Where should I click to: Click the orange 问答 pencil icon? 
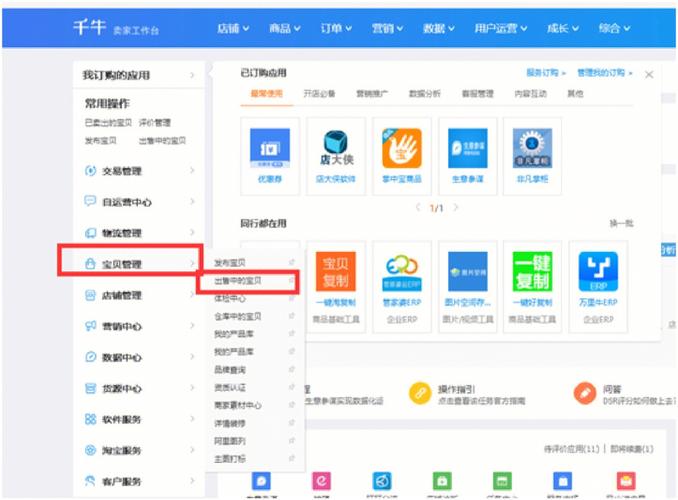(585, 393)
